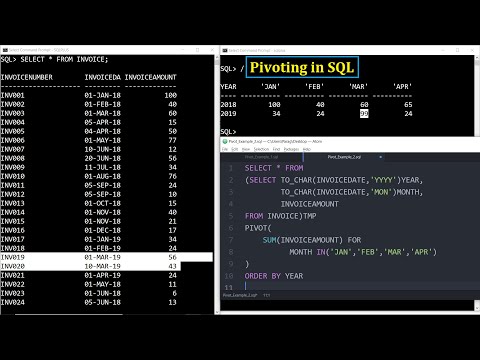
Task: Select the Pivot_Example_2.sql editor tab
Action: pos(344,157)
